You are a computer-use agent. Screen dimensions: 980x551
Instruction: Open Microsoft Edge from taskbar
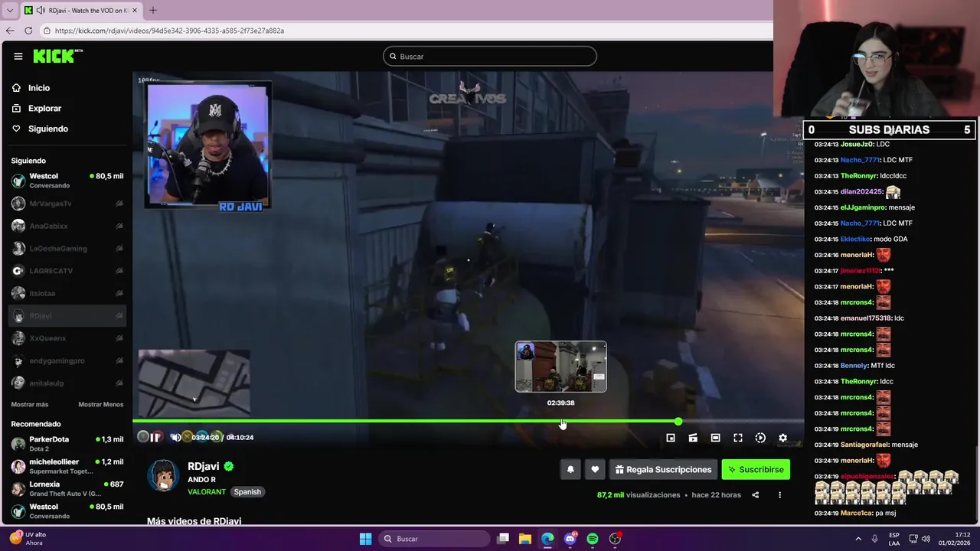pos(547,539)
